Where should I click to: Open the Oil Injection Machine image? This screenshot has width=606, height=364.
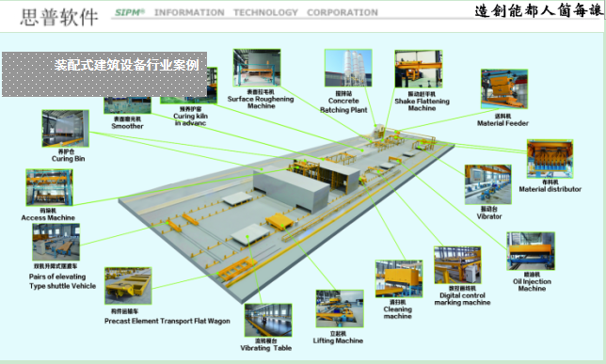click(531, 251)
